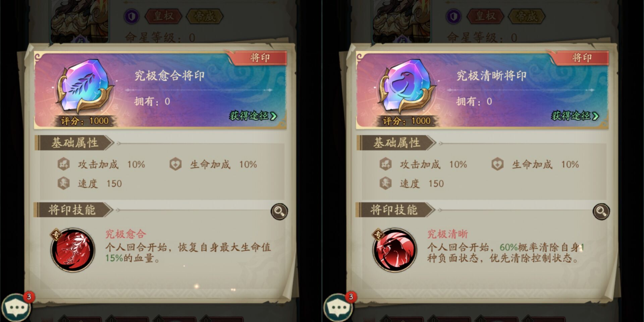This screenshot has width=644, height=322.
Task: Click the 究极清晰将印 gem icon
Action: point(407,87)
